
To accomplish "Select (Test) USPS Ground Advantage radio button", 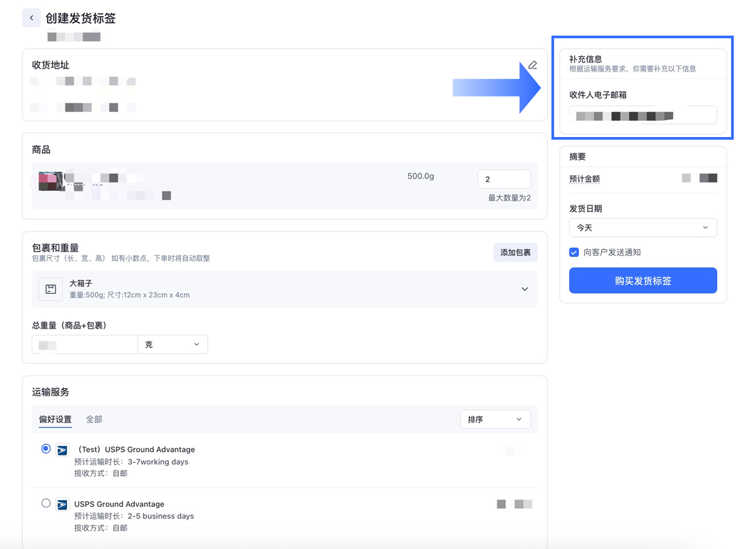I will point(46,449).
